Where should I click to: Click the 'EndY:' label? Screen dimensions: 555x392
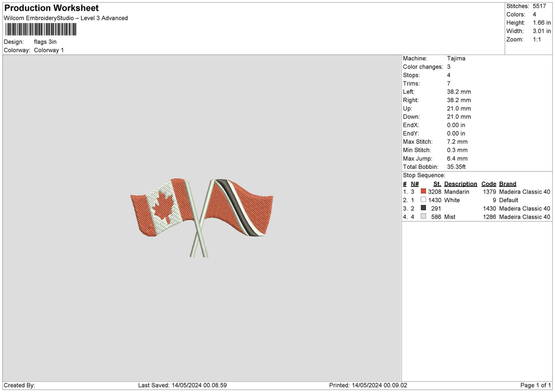pyautogui.click(x=411, y=133)
